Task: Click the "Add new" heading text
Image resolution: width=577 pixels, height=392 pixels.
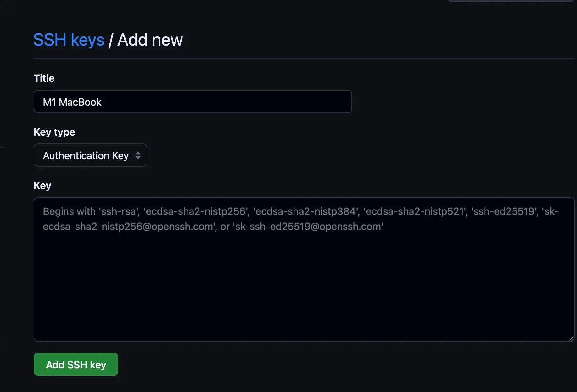Action: (150, 40)
